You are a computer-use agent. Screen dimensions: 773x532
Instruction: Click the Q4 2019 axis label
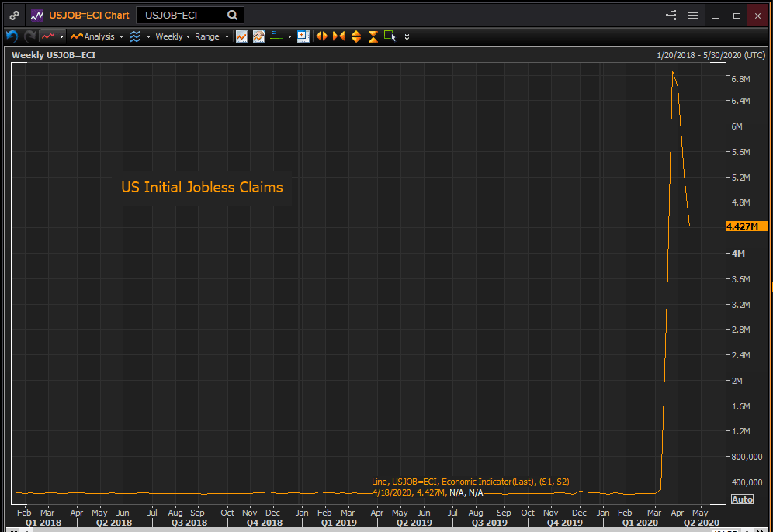tap(565, 523)
